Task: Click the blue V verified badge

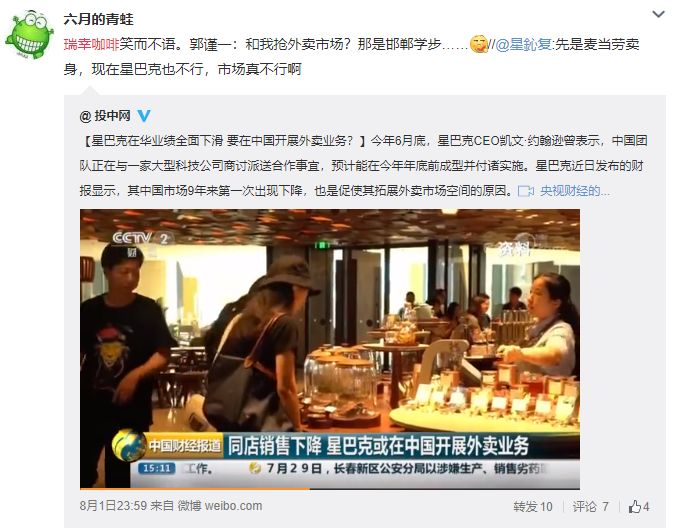Action: point(144,115)
